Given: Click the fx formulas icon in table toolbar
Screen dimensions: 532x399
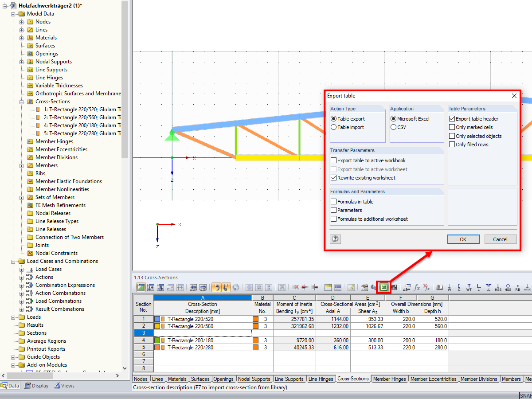Looking at the screenshot, I should 417,287.
